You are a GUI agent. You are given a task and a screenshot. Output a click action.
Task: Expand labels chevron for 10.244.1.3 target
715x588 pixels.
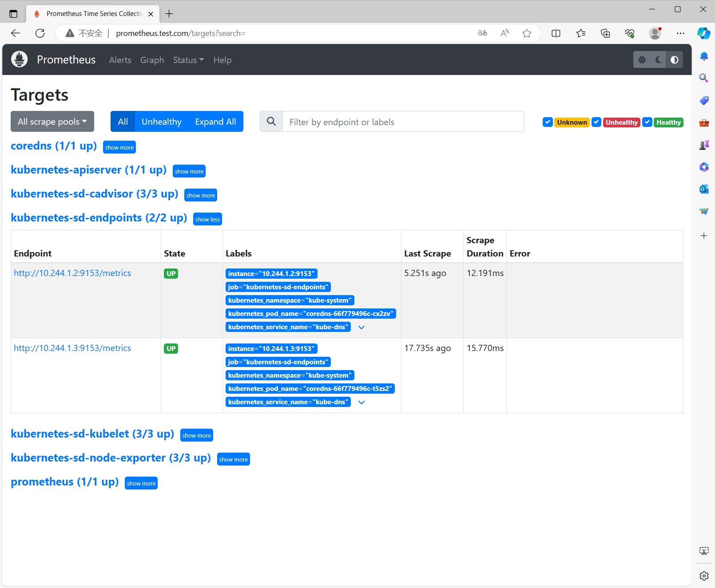[x=361, y=403]
